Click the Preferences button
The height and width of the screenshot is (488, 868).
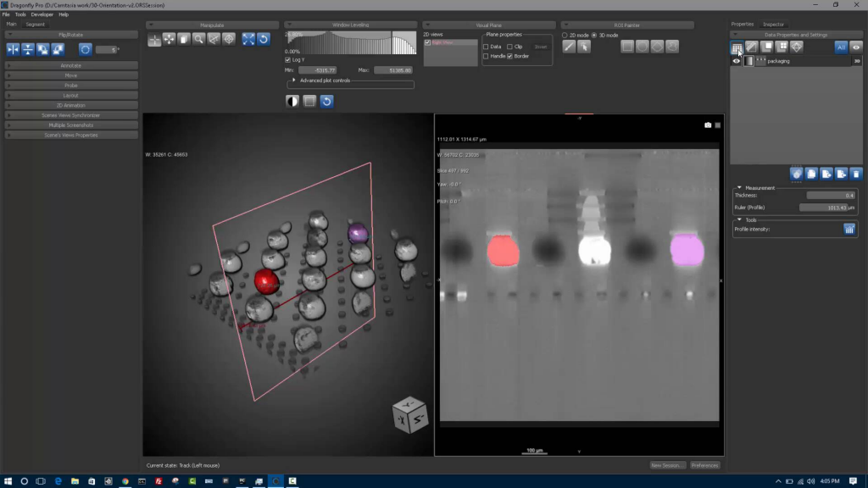704,465
